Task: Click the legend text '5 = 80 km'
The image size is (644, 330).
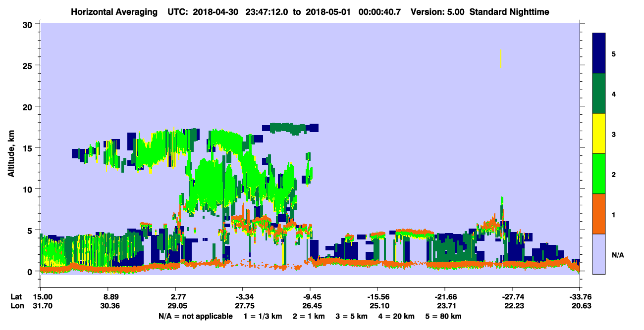Action: coord(444,316)
